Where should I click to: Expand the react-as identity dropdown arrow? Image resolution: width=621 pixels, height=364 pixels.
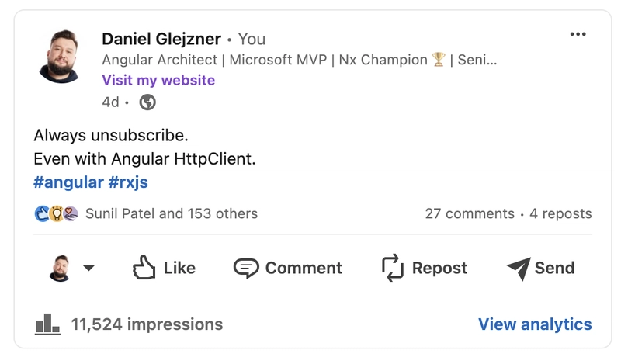point(88,269)
